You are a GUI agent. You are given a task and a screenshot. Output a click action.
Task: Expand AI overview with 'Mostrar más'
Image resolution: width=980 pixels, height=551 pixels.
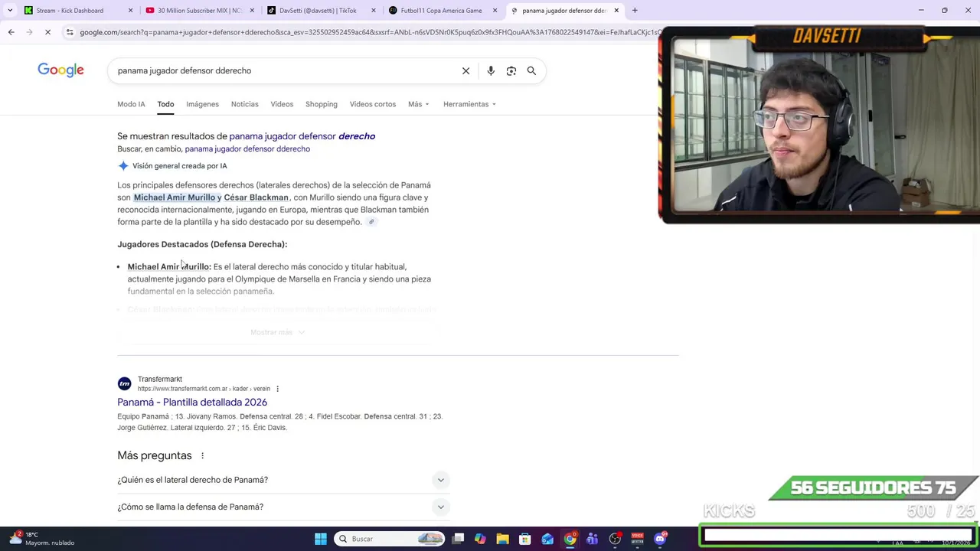[278, 332]
